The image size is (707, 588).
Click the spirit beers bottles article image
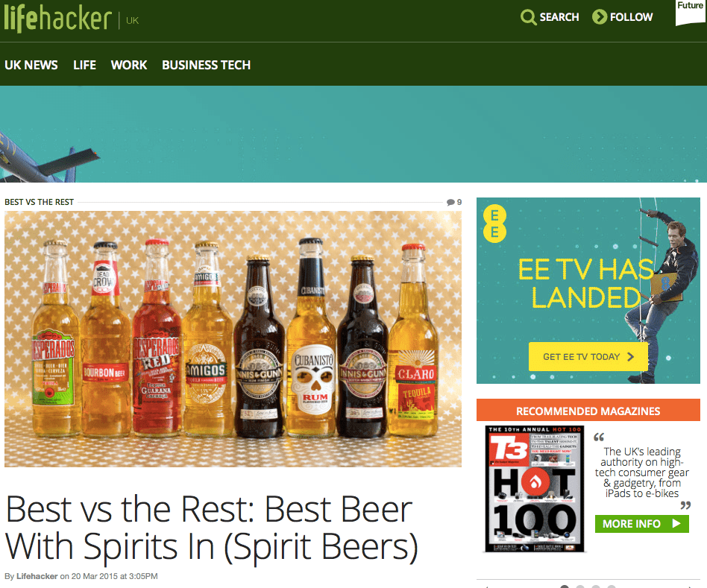(x=233, y=339)
